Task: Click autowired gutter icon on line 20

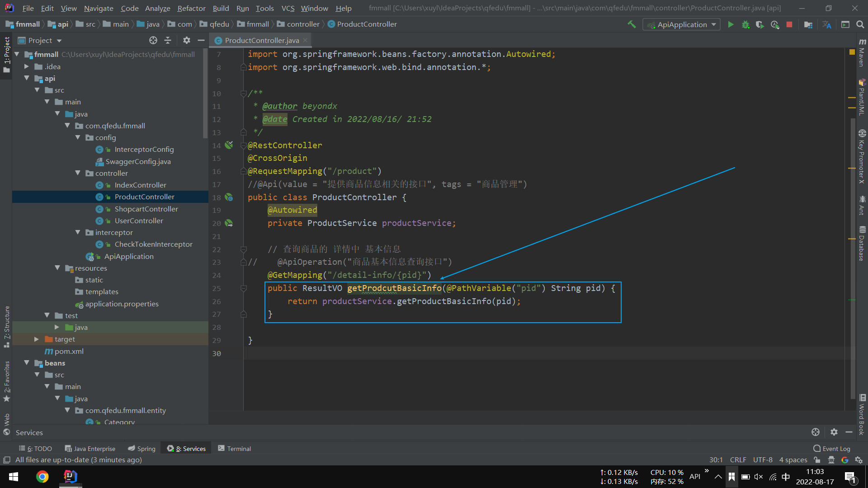Action: (x=229, y=223)
